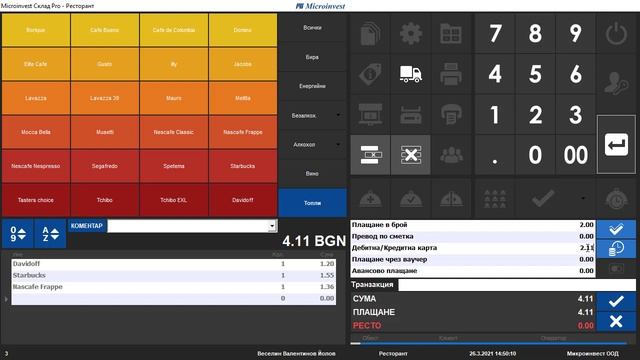
Task: Add Segafredo product tile
Action: 105,166
